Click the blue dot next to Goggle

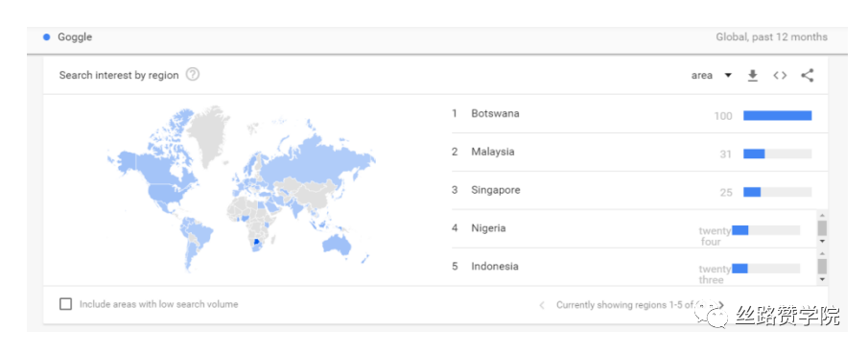tap(46, 37)
